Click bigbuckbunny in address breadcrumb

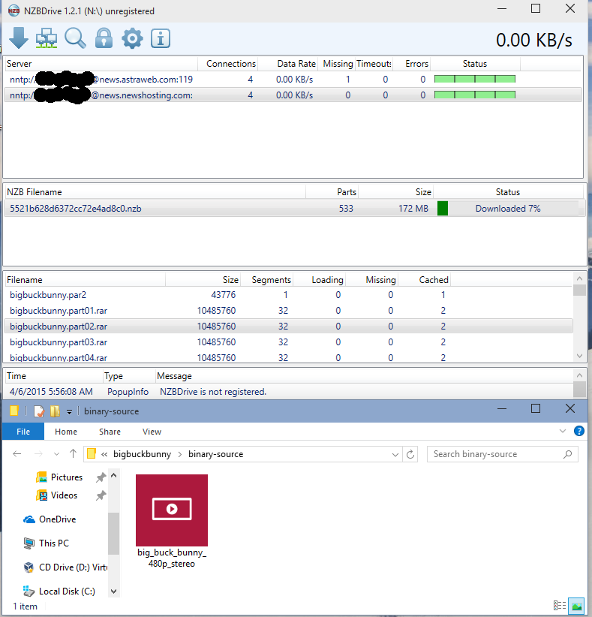coord(142,454)
